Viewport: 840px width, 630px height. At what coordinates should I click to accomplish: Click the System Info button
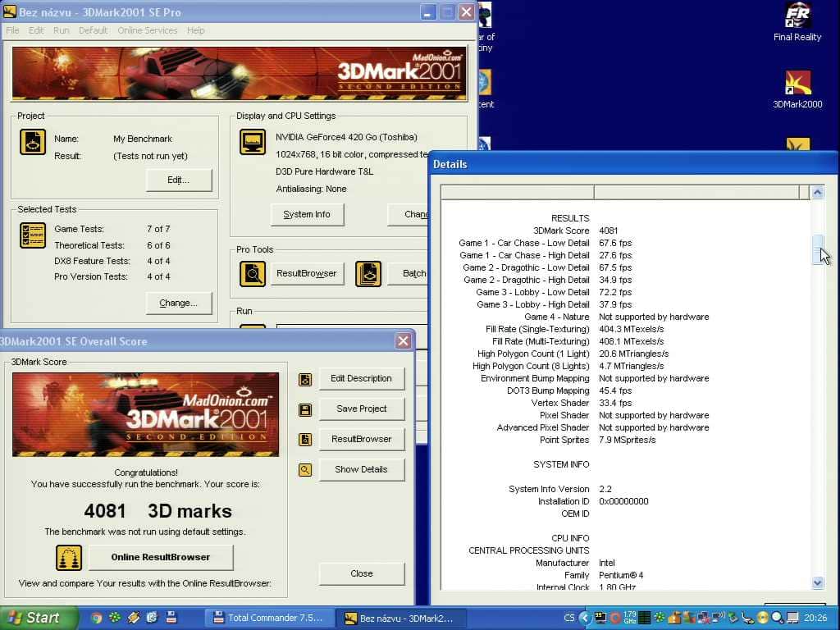(x=307, y=215)
